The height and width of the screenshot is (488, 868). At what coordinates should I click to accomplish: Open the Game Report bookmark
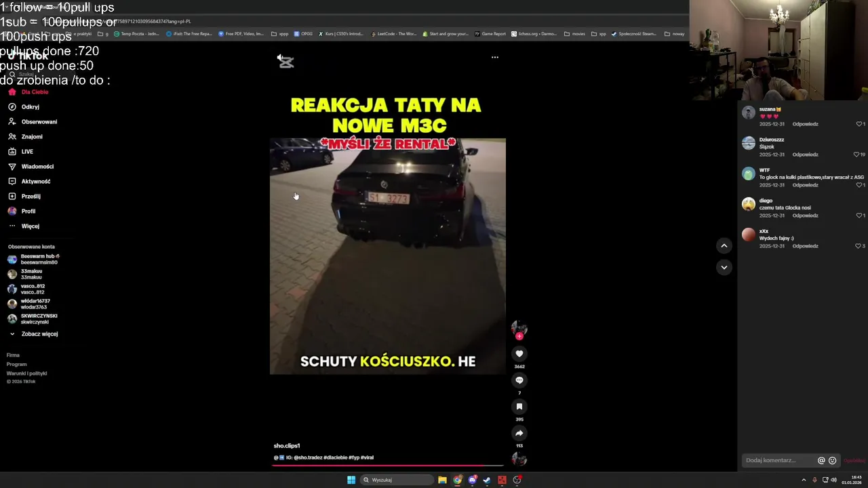click(x=490, y=34)
